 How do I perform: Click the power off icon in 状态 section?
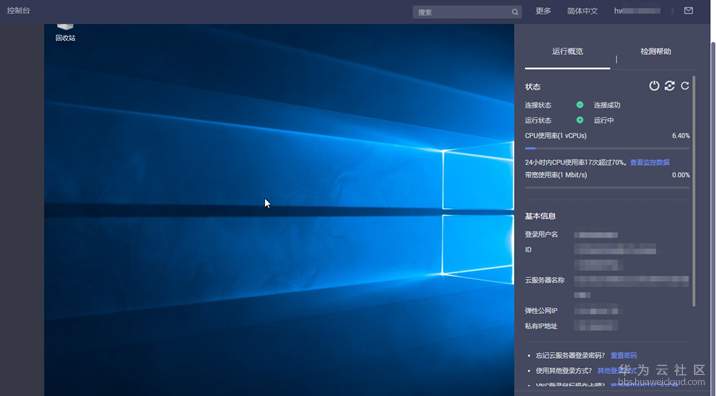tap(654, 86)
